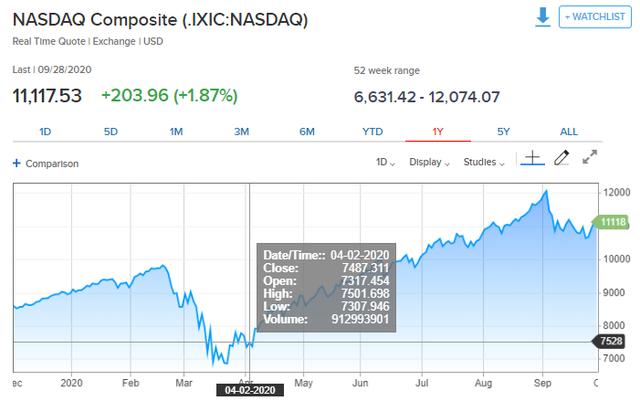This screenshot has height=401, width=640.
Task: Select the 1M range tab
Action: click(176, 132)
